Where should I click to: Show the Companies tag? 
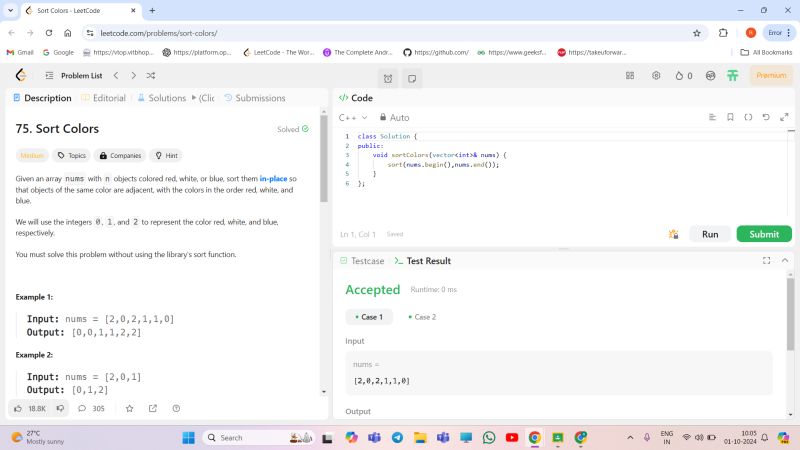(120, 156)
